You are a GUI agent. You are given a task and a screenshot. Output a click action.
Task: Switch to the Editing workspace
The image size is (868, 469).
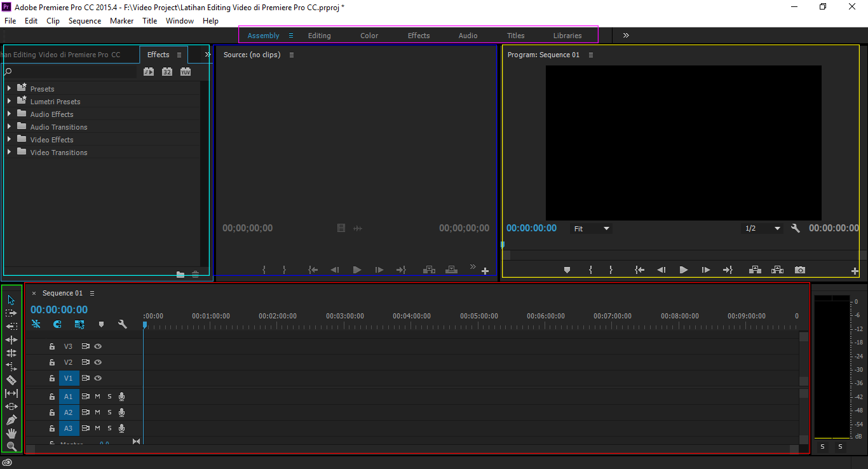(320, 36)
